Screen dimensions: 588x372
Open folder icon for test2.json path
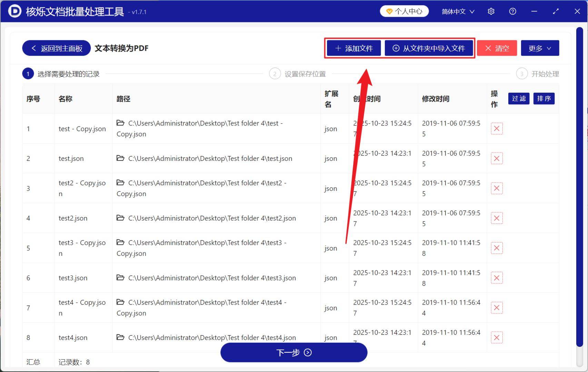pyautogui.click(x=120, y=218)
